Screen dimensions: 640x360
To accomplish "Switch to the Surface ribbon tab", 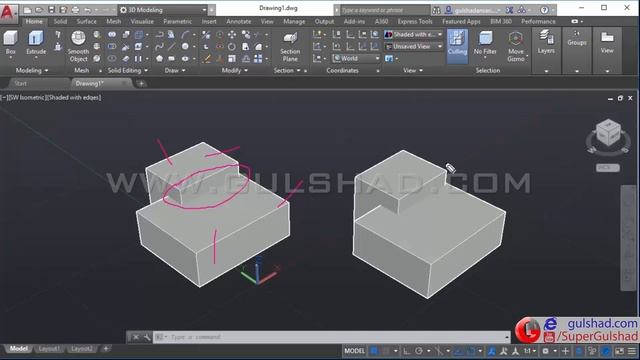I will (x=87, y=21).
